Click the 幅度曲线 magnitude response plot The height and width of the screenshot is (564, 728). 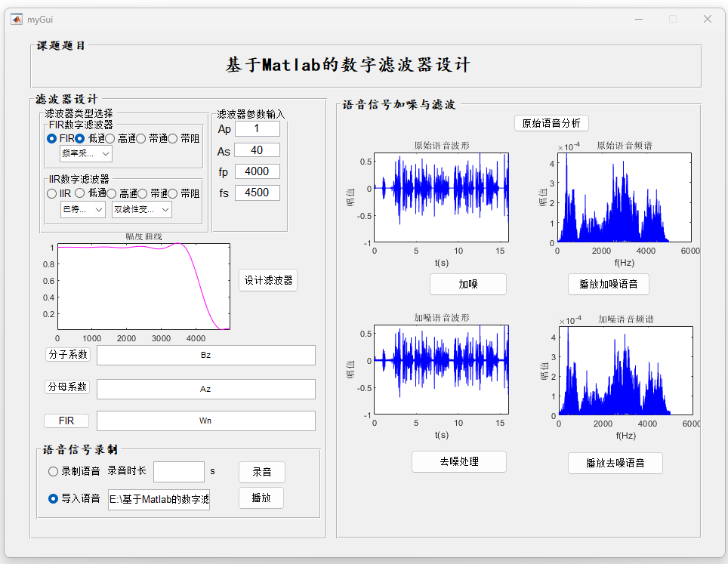pos(144,286)
